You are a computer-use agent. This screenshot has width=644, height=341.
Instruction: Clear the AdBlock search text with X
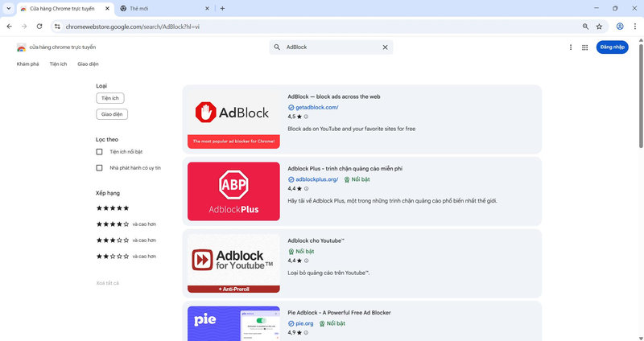[386, 47]
